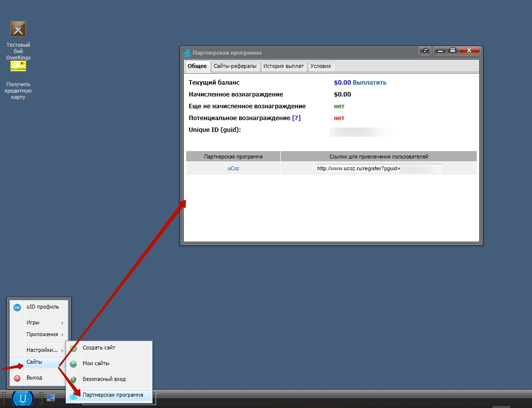Image resolution: width=532 pixels, height=408 pixels.
Task: Expand the Игры submenu
Action: pos(44,323)
